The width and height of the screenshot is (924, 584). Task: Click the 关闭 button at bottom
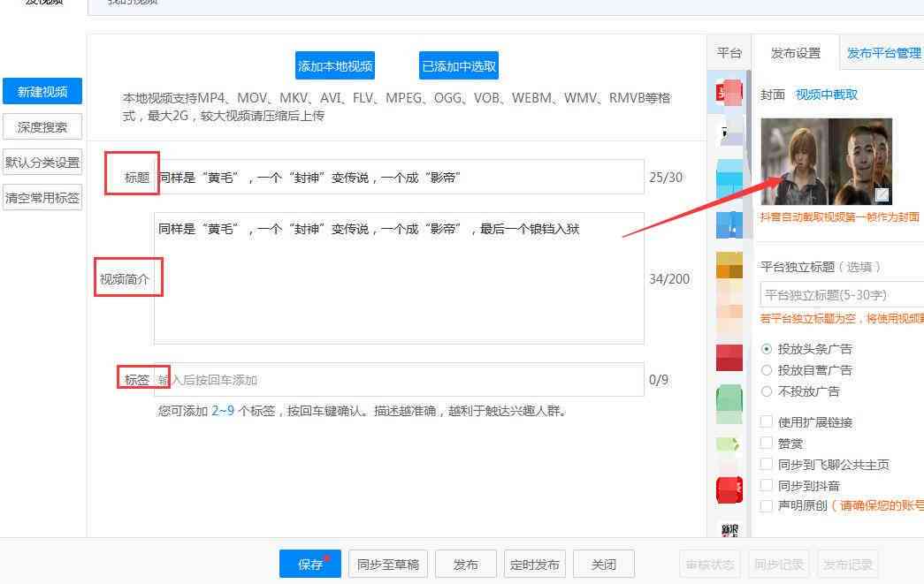tap(603, 565)
